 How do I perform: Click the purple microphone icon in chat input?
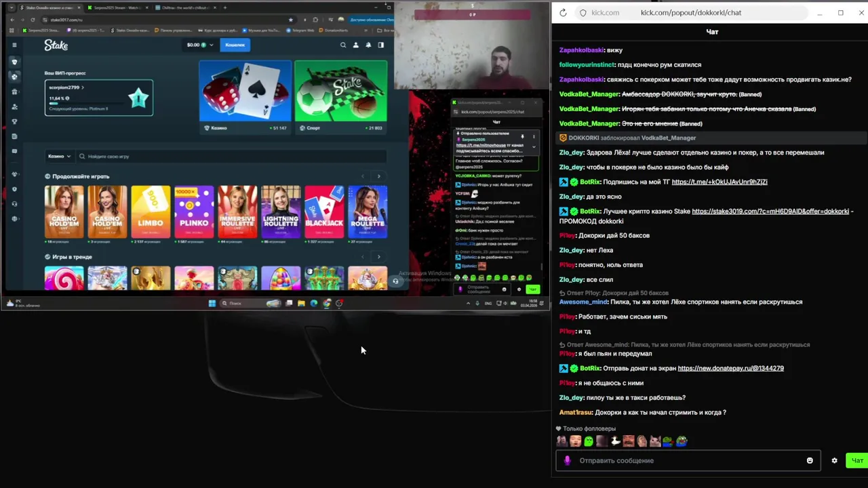pyautogui.click(x=568, y=461)
